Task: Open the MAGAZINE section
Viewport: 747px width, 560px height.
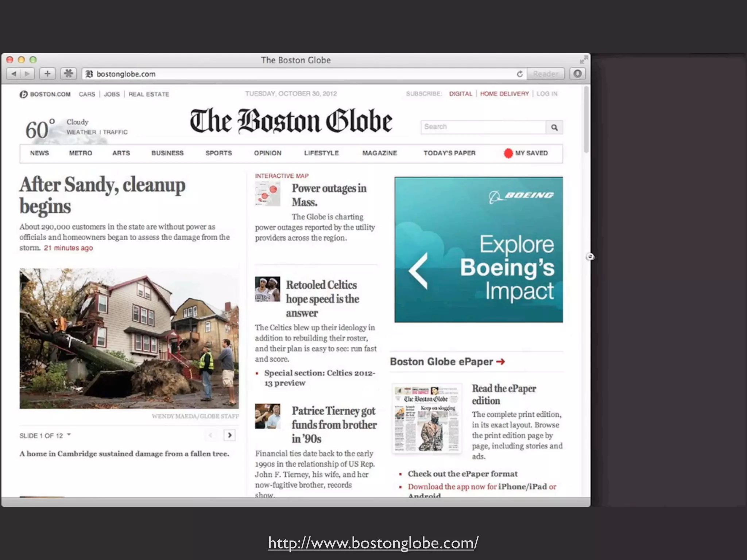Action: tap(379, 153)
